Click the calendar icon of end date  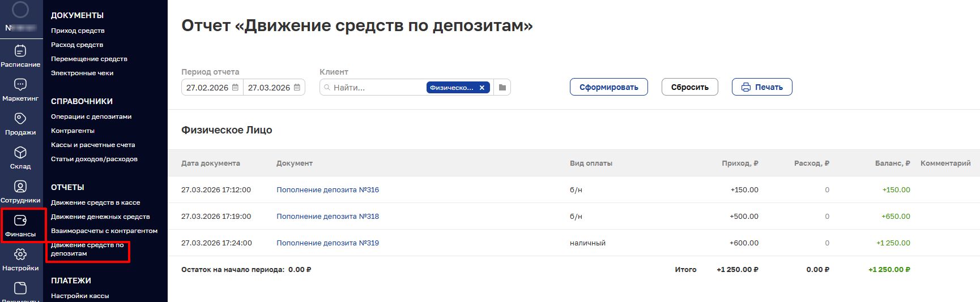[297, 88]
